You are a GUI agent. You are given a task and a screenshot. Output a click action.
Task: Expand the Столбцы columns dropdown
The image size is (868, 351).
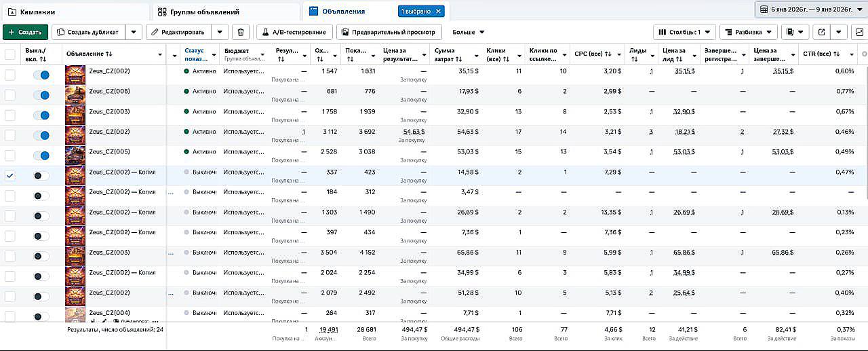click(x=684, y=32)
